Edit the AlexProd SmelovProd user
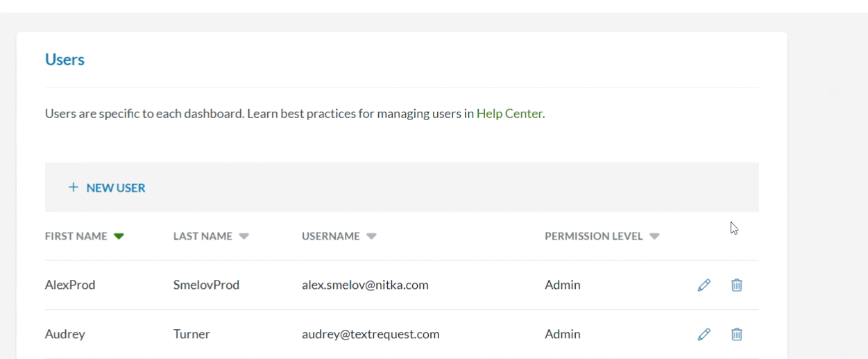Image resolution: width=868 pixels, height=359 pixels. point(704,285)
